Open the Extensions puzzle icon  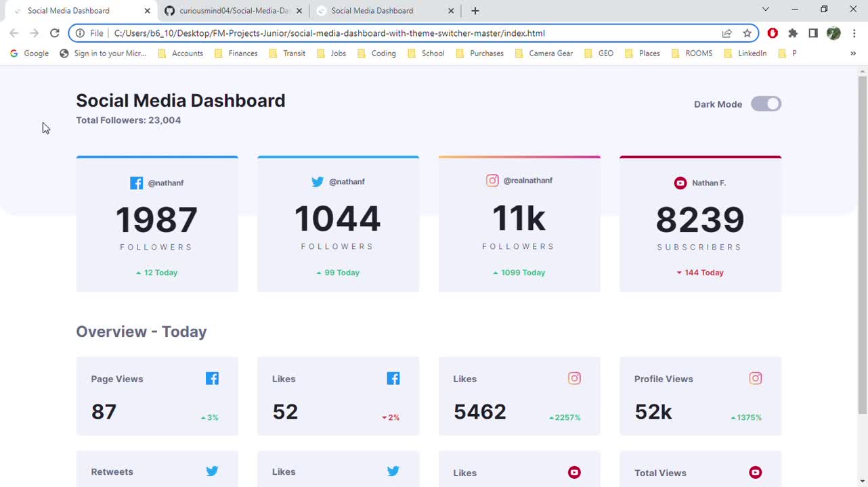click(793, 33)
